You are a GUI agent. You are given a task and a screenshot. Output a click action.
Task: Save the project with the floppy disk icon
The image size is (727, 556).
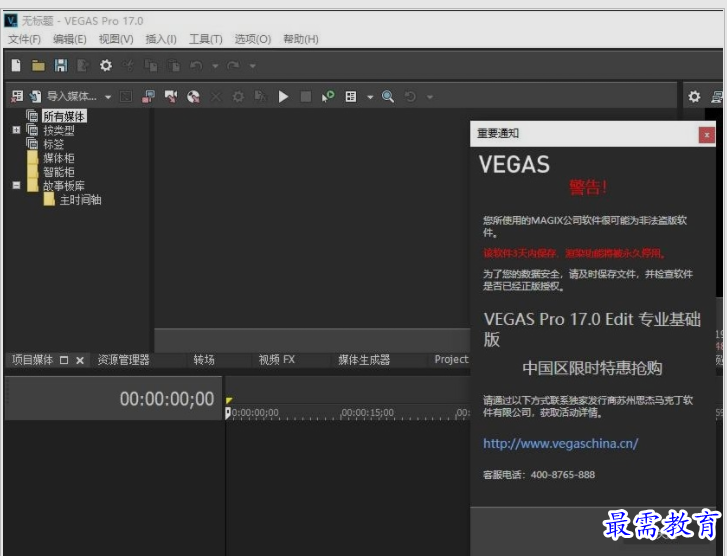point(61,65)
